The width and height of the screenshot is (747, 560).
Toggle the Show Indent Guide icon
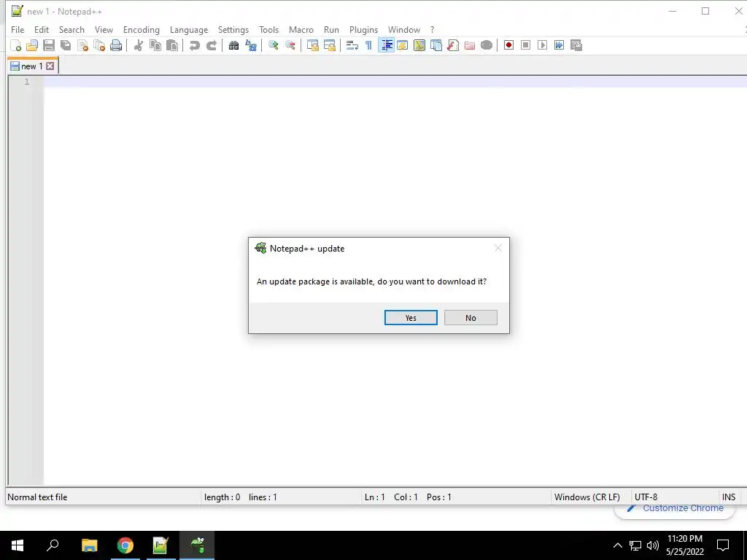386,46
